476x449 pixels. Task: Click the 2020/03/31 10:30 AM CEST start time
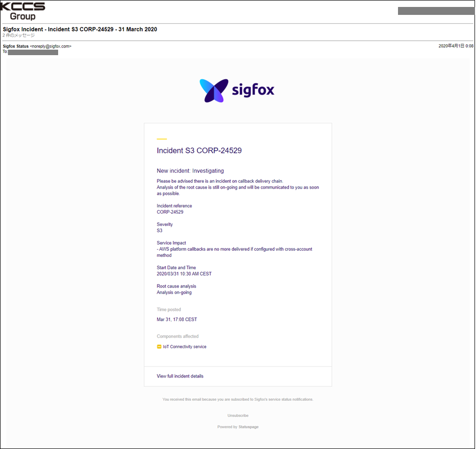click(184, 274)
